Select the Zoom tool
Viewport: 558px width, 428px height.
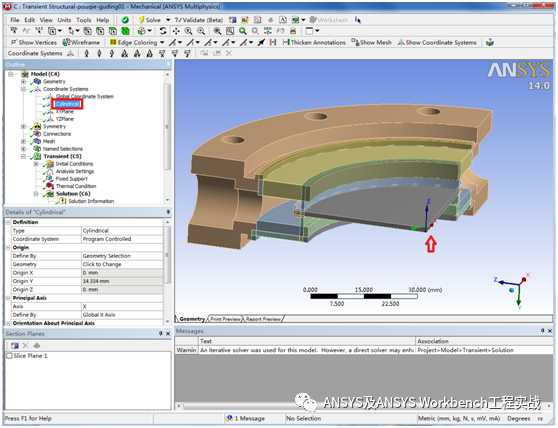[x=188, y=31]
